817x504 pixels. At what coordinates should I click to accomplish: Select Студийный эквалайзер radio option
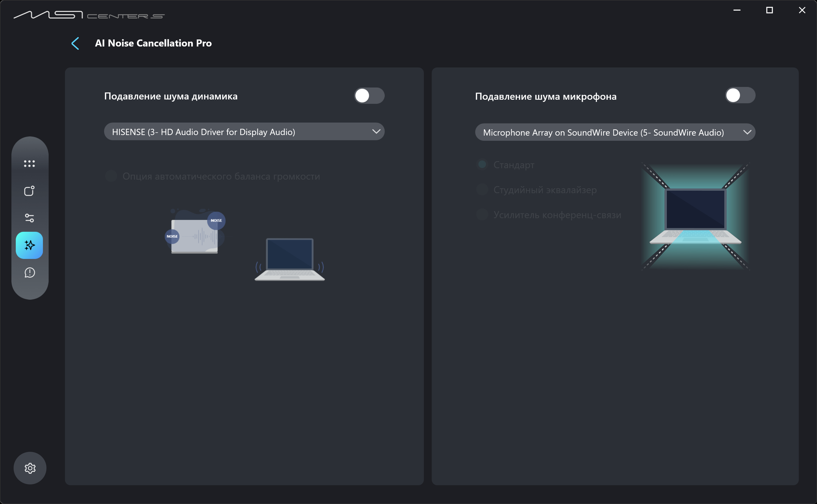click(482, 190)
